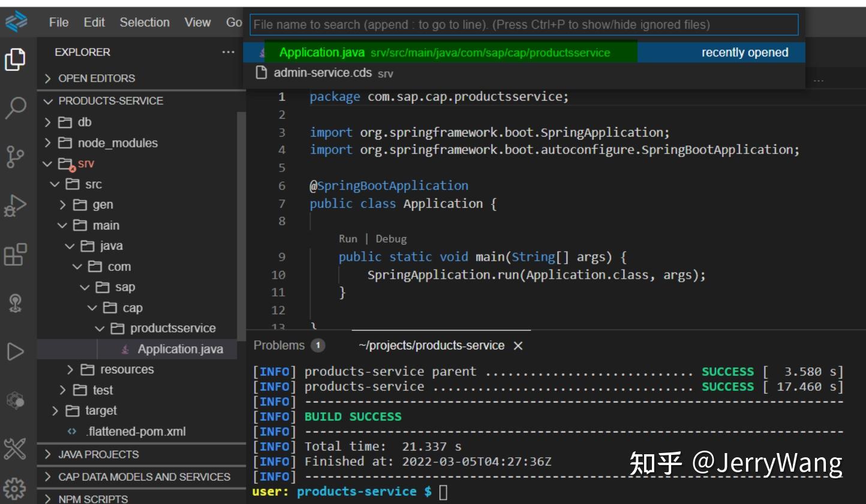Image resolution: width=866 pixels, height=504 pixels.
Task: Open the File menu
Action: point(59,22)
